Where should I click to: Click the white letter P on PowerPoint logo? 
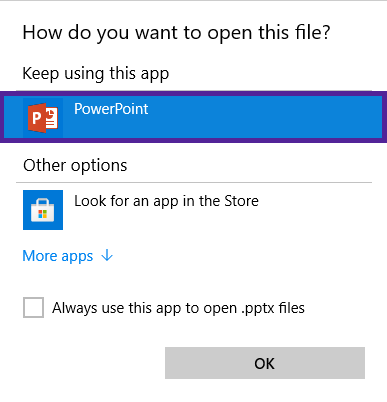click(36, 118)
